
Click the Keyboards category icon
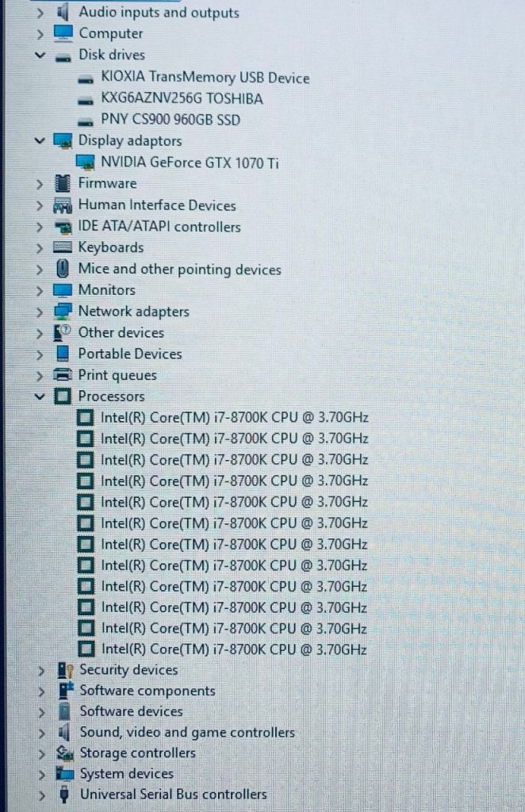tap(62, 247)
